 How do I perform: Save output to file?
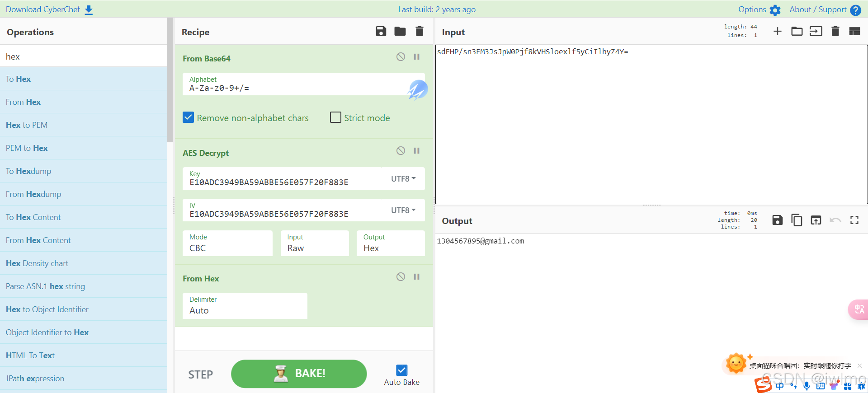[x=778, y=220]
